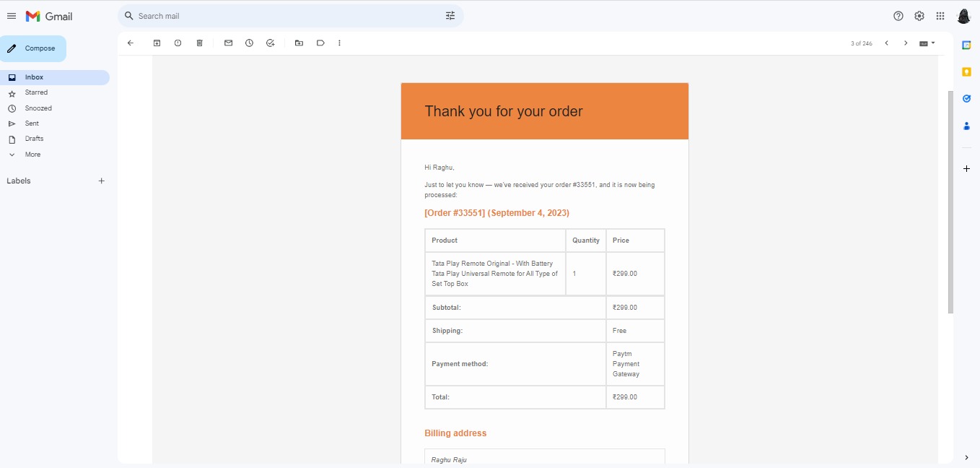The image size is (980, 468).
Task: Report this email as spam
Action: [178, 43]
